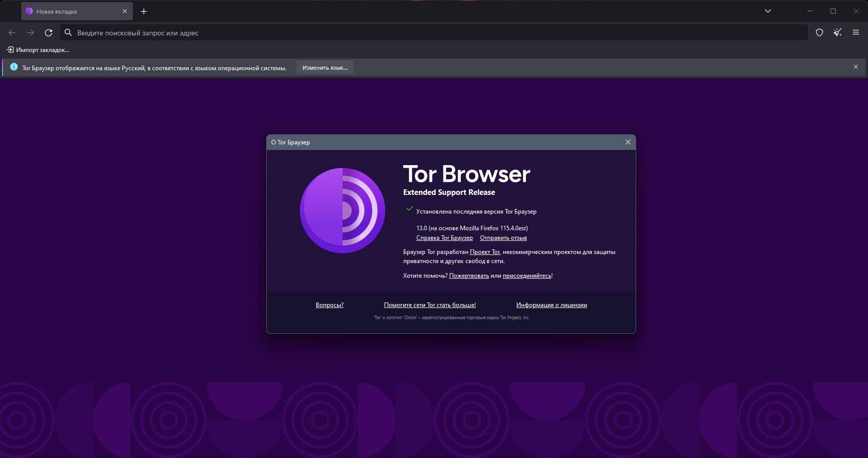
Task: Click the reload page icon
Action: pyautogui.click(x=49, y=33)
